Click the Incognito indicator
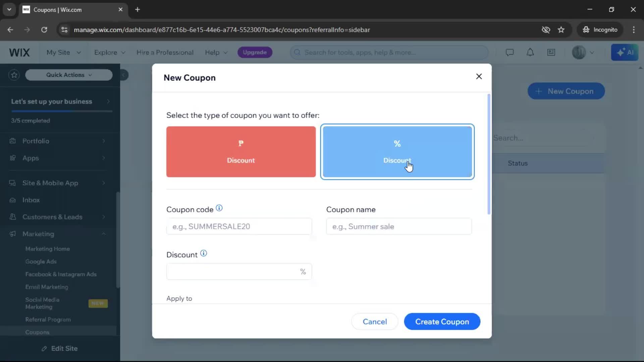Screen dimensions: 644x362 click(600, 30)
